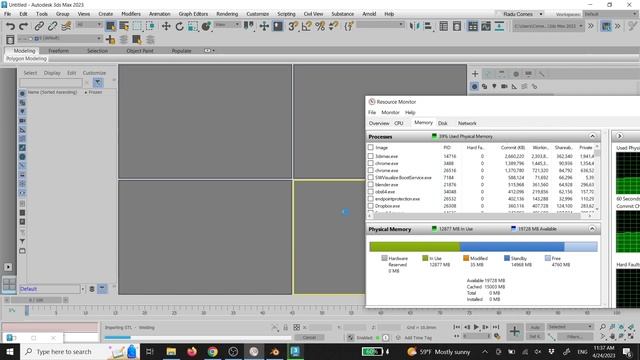Switch to the Object Paint ribbon tab

140,51
